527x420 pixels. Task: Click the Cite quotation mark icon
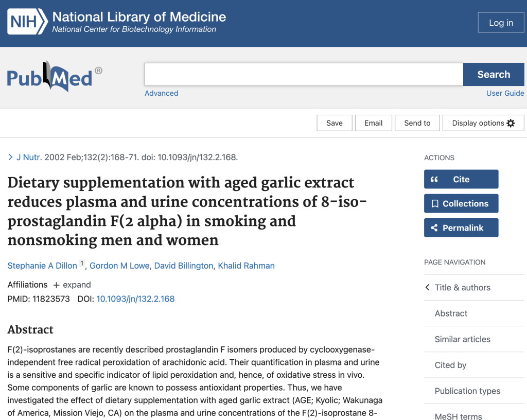434,180
